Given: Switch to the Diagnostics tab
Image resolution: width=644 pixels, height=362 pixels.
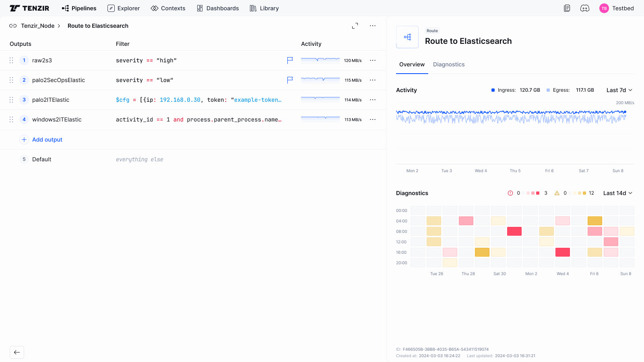Looking at the screenshot, I should coord(448,64).
